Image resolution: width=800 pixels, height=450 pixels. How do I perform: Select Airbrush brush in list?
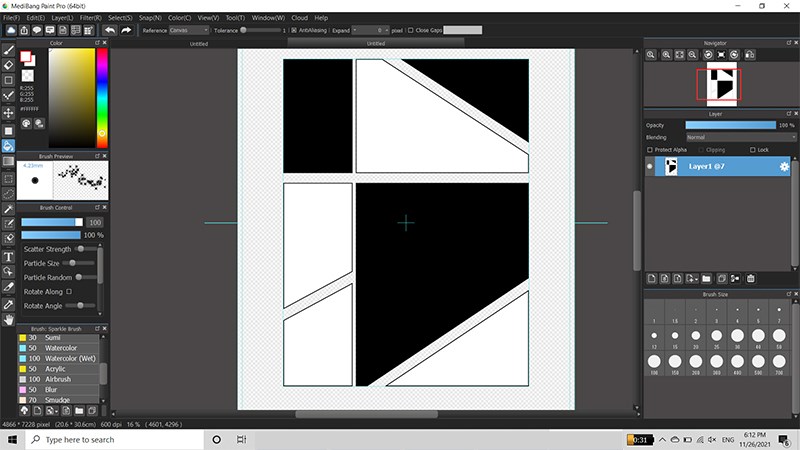(59, 379)
